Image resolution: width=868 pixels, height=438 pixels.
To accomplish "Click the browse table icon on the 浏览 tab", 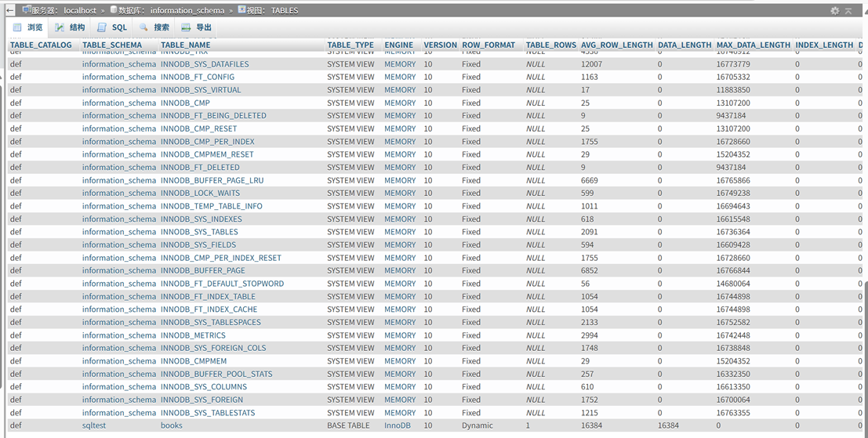I will (17, 27).
